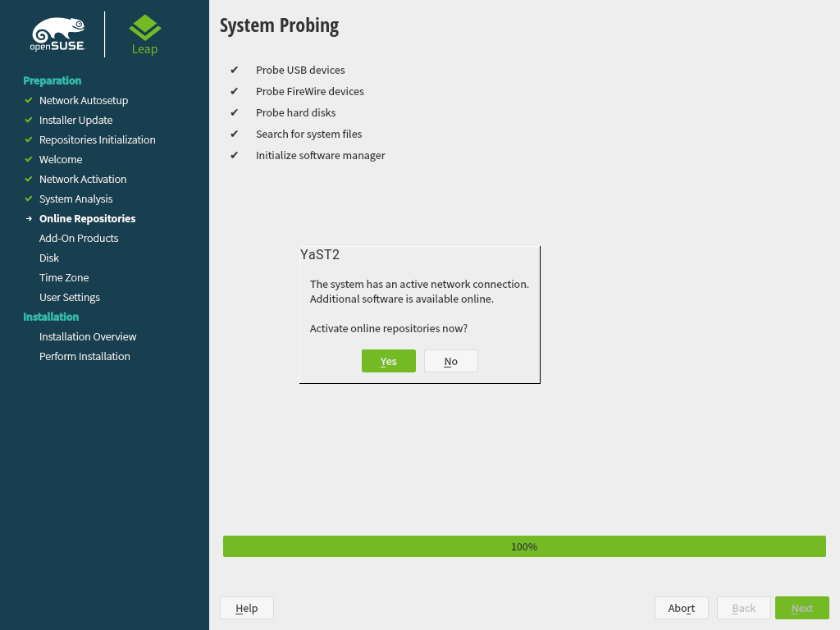Click the green check beside Network Autosetup
The image size is (840, 630).
(29, 100)
